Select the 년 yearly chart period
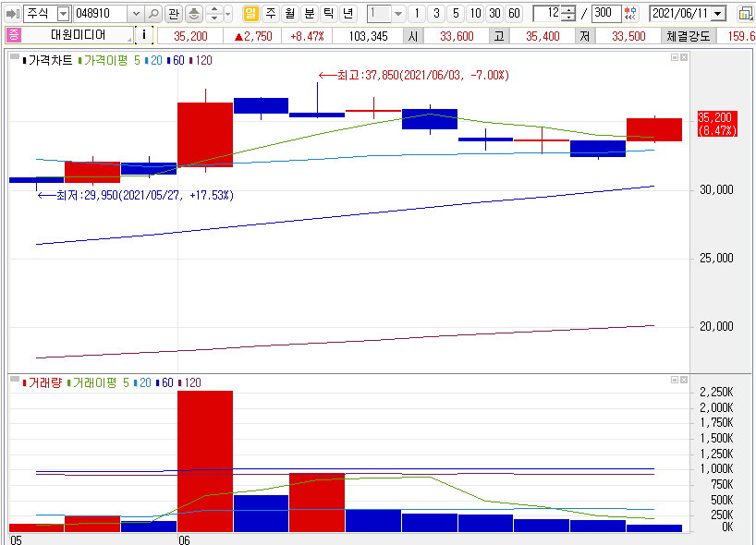The image size is (756, 545). (x=348, y=14)
